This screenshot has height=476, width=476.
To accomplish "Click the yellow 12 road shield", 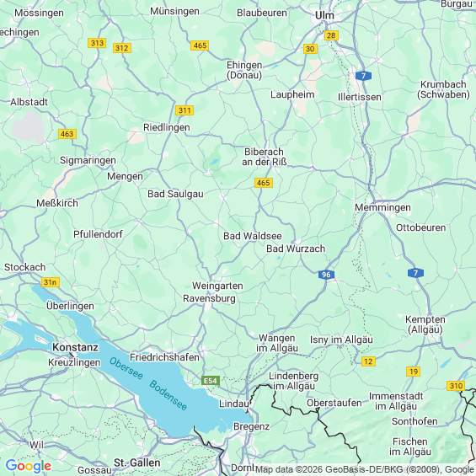I will [x=368, y=361].
